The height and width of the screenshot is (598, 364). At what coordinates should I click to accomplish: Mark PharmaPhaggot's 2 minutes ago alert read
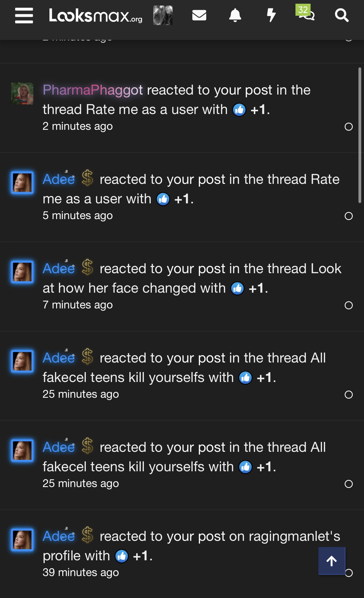coord(349,127)
